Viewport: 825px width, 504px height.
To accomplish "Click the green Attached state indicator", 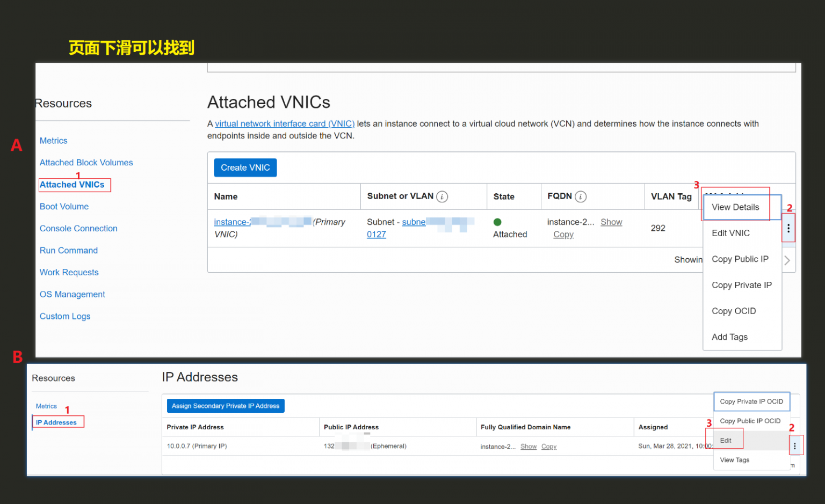I will click(x=497, y=222).
